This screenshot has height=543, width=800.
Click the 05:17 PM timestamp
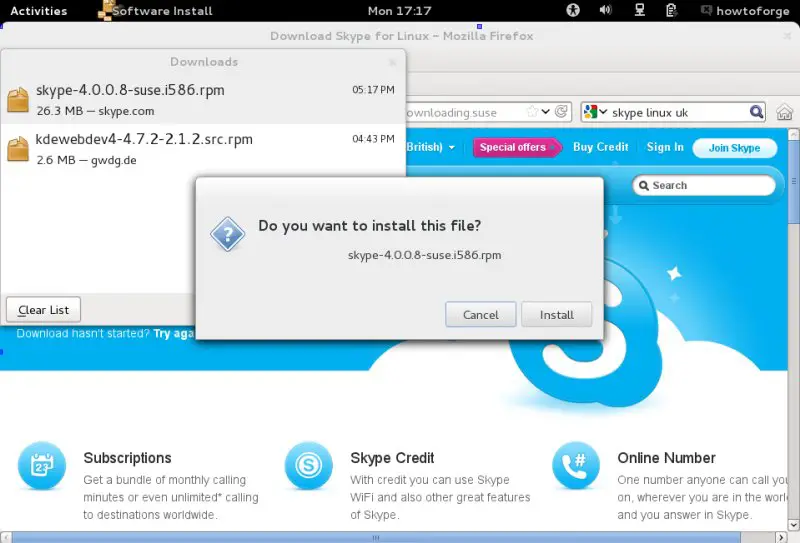coord(373,90)
